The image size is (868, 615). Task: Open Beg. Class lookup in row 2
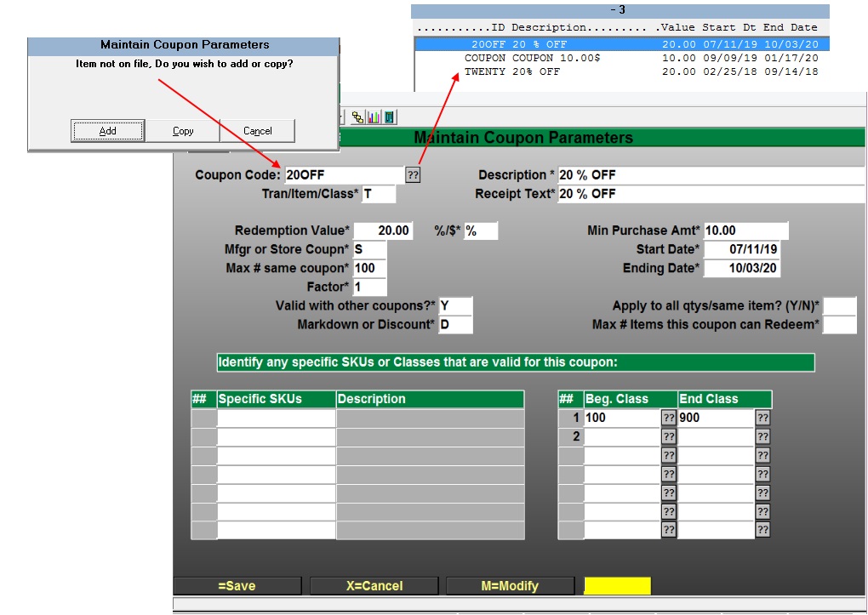tap(669, 436)
